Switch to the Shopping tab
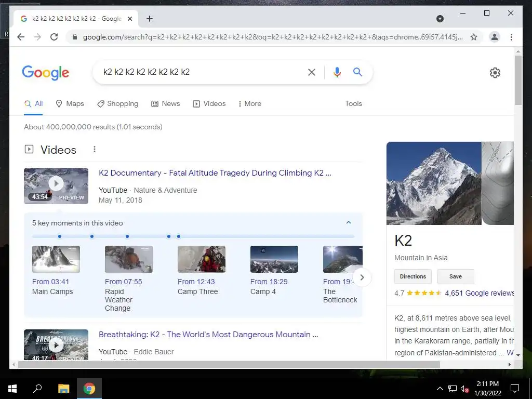 118,104
